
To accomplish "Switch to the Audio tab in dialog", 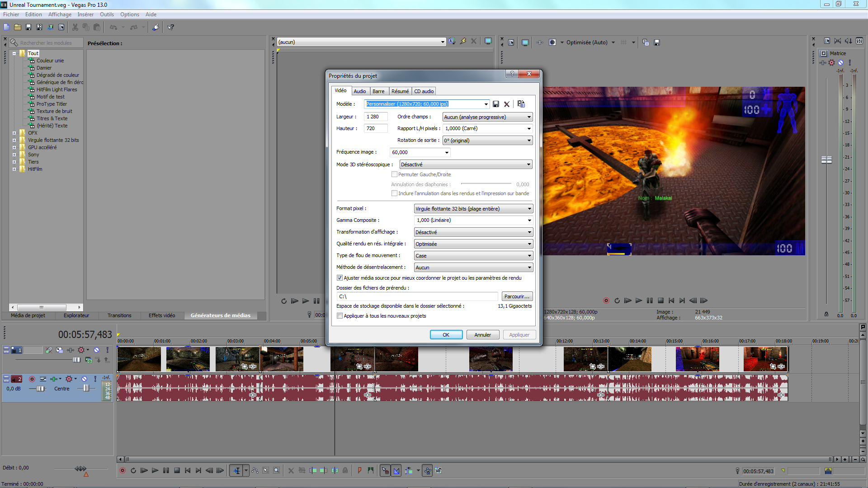I will [360, 91].
